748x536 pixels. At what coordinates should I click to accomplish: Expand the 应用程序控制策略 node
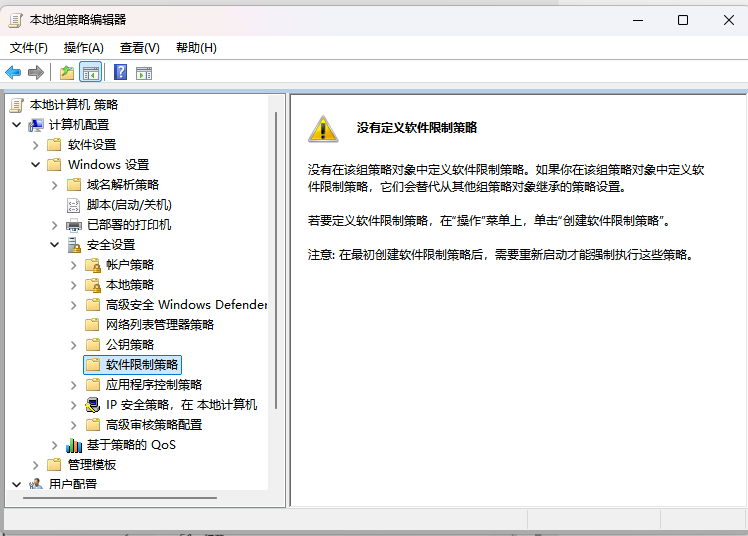click(73, 385)
